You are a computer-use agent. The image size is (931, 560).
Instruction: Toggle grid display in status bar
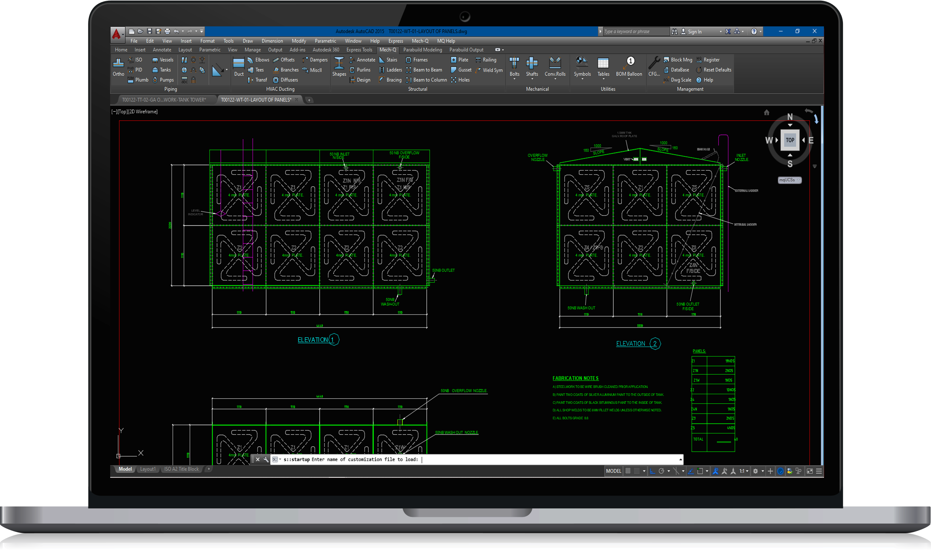[628, 471]
